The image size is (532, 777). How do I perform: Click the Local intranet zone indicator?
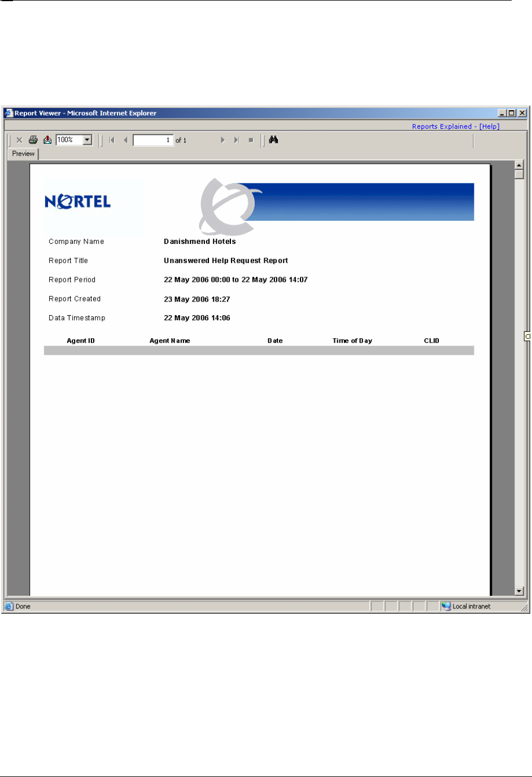(x=466, y=606)
